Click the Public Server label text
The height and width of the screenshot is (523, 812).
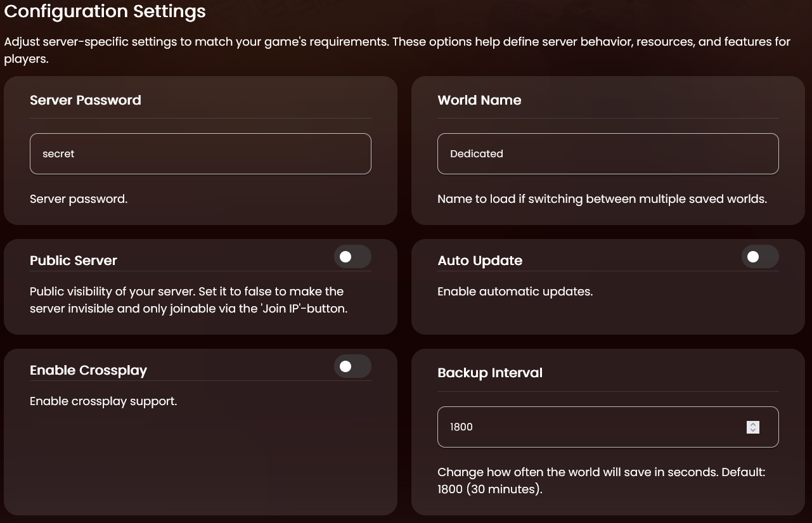tap(74, 261)
